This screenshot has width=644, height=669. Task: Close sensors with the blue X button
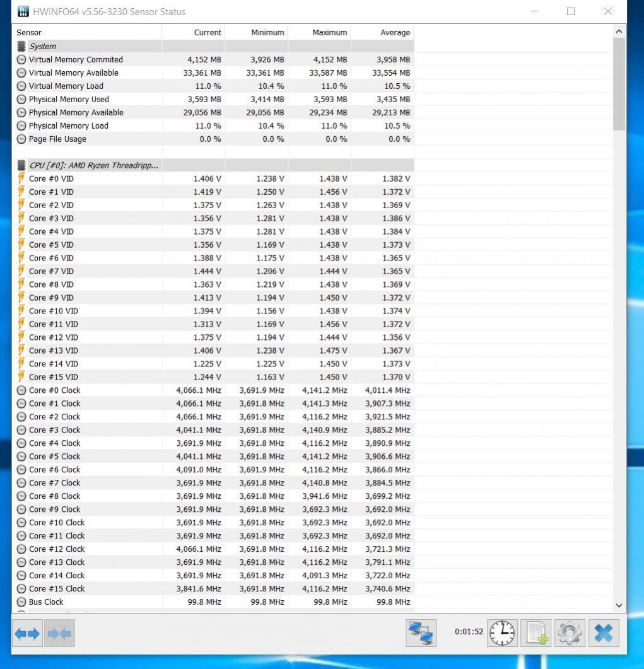click(x=604, y=632)
